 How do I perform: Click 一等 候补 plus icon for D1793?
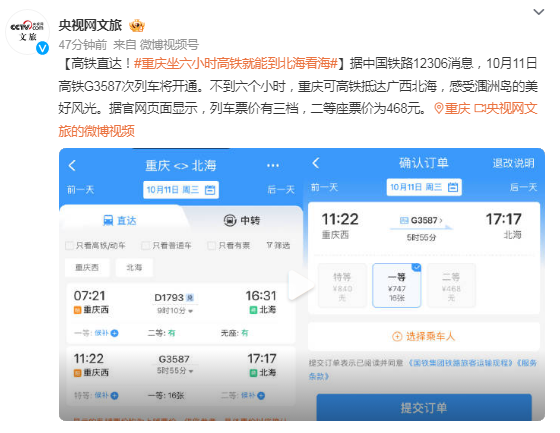[x=114, y=333]
